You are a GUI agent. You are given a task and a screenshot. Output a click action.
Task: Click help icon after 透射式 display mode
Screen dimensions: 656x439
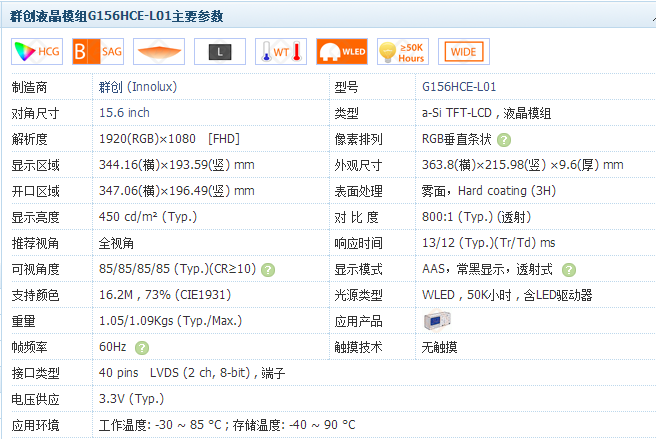569,270
